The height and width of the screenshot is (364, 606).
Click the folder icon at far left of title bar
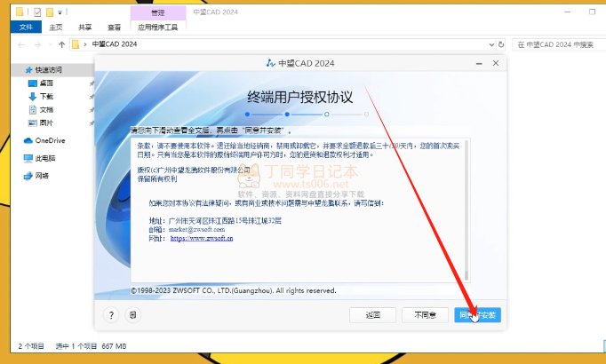20,12
